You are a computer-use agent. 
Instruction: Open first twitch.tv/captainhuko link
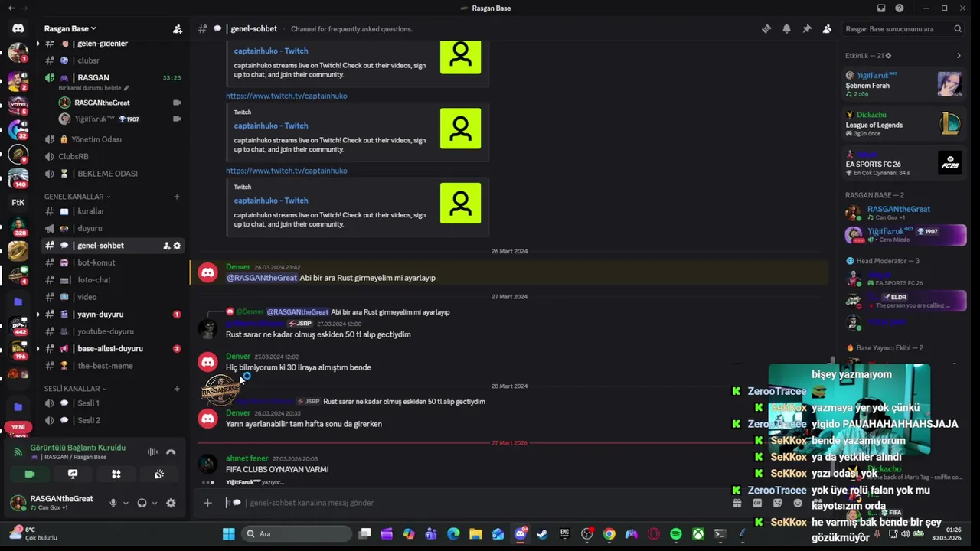286,96
